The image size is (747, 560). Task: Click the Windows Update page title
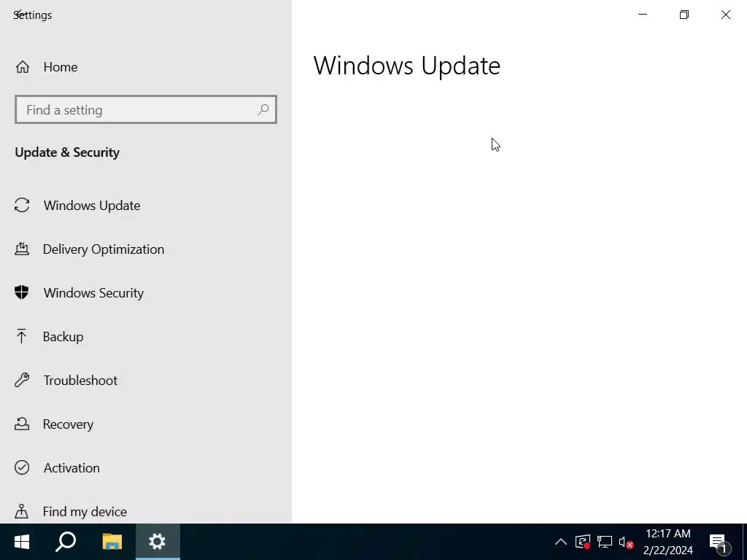click(407, 66)
